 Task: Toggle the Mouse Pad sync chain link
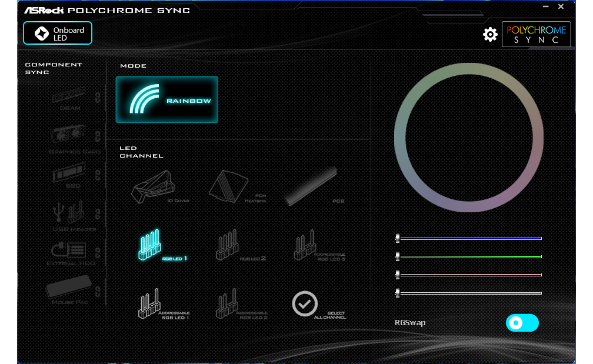pos(98,292)
